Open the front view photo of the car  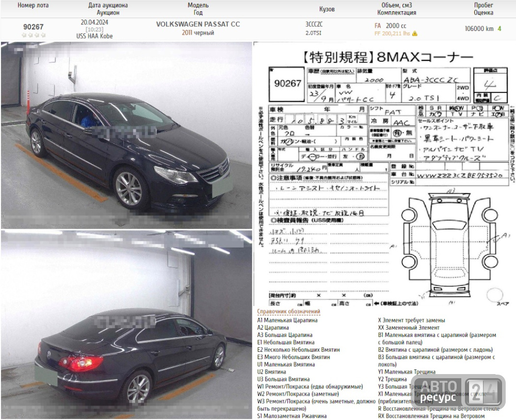(126, 135)
